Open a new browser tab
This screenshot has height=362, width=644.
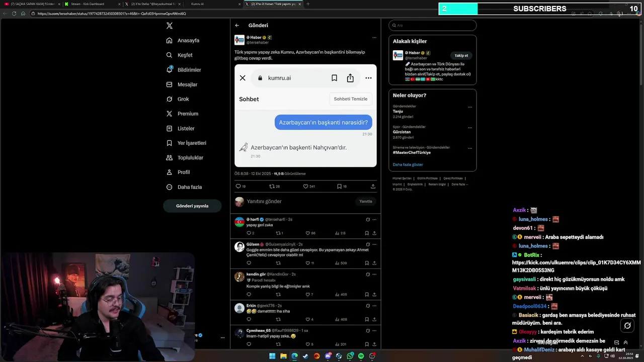click(x=308, y=4)
